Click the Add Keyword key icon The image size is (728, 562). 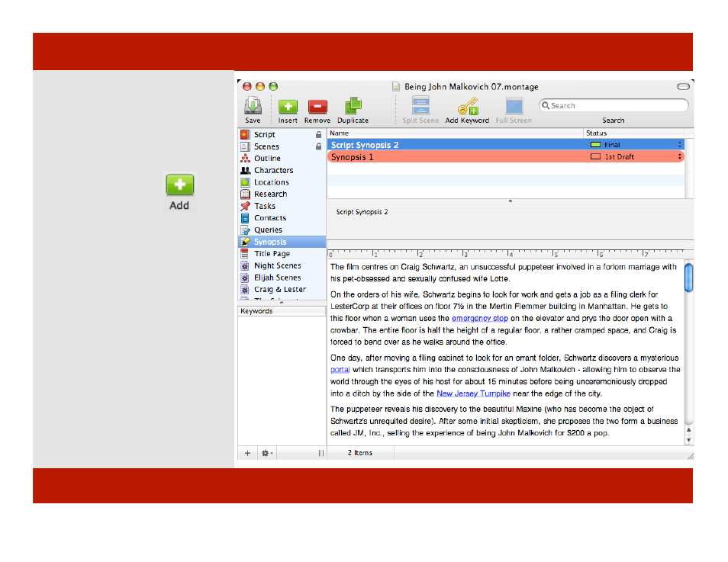click(468, 106)
